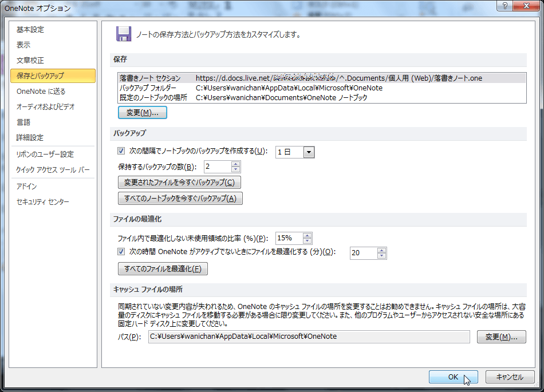
Task: Increase unused space percentage 15% spinner
Action: point(307,235)
